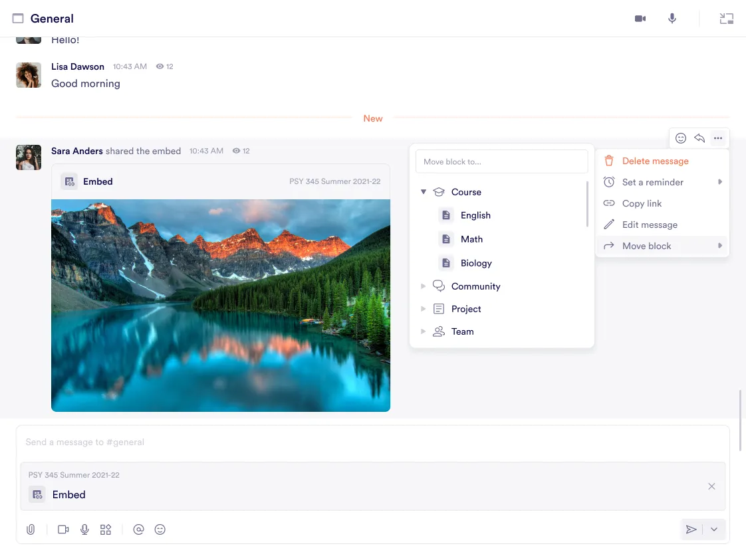Select Copy link in context menu
The height and width of the screenshot is (560, 746).
pyautogui.click(x=642, y=203)
